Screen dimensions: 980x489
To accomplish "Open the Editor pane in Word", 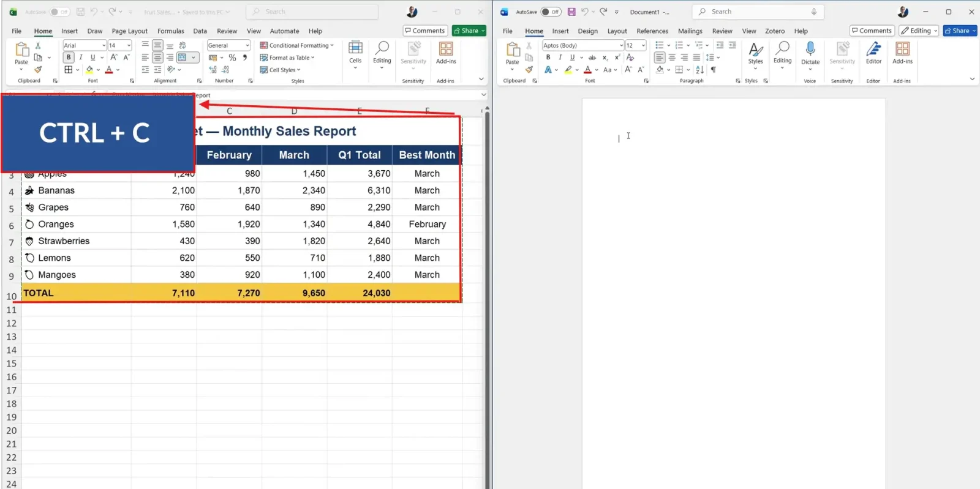I will pos(873,53).
